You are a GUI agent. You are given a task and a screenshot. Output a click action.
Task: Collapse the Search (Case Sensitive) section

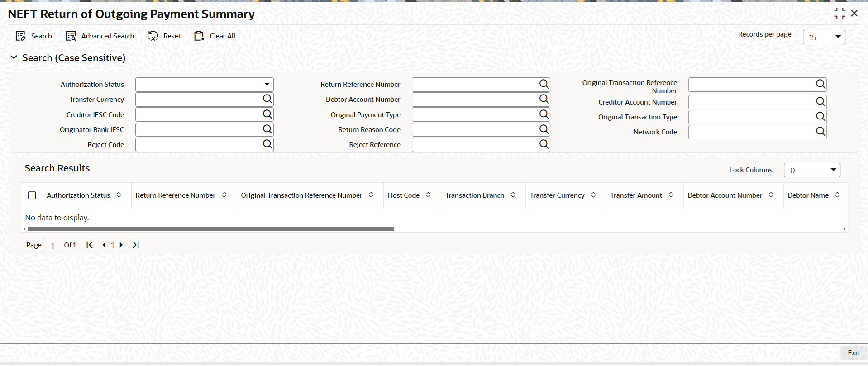pos(14,57)
